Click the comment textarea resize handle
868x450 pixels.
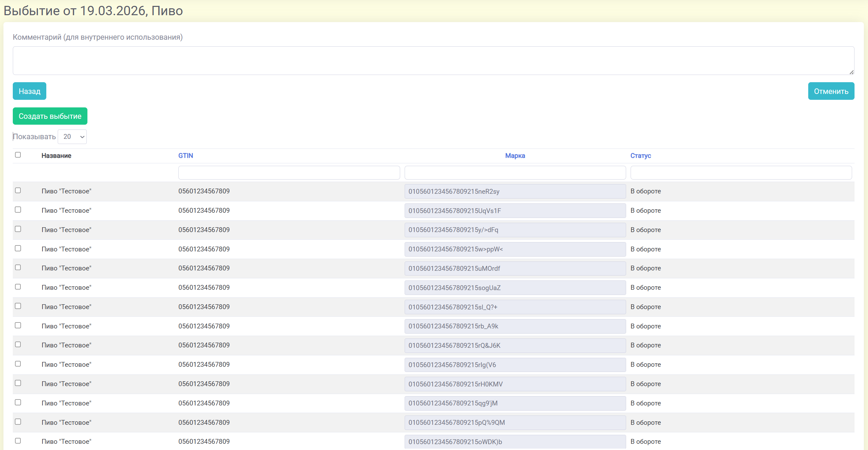coord(851,72)
